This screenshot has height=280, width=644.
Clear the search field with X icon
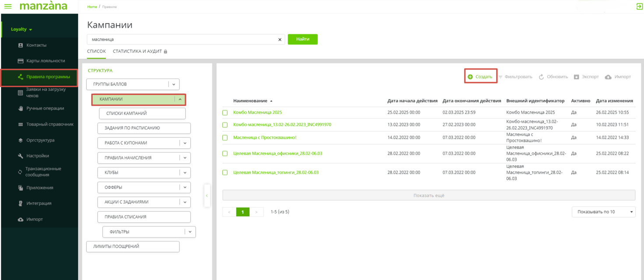280,40
